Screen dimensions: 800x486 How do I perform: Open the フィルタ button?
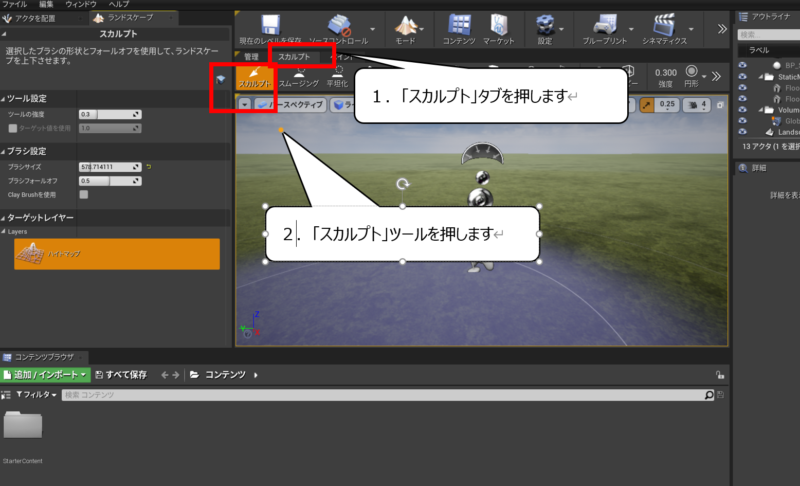pyautogui.click(x=36, y=395)
